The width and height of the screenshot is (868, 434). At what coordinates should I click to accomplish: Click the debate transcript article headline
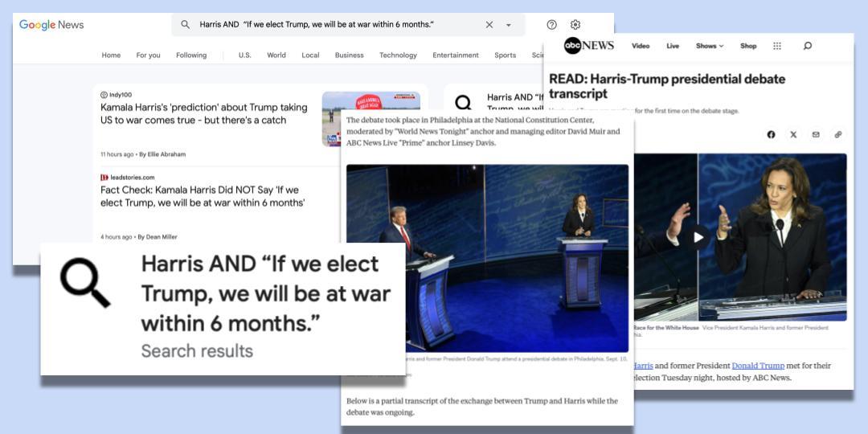tap(667, 86)
